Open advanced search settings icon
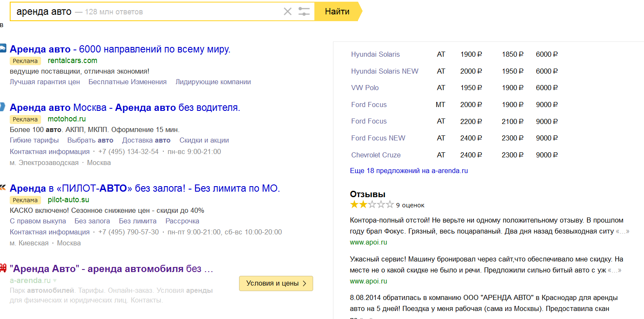 coord(304,11)
